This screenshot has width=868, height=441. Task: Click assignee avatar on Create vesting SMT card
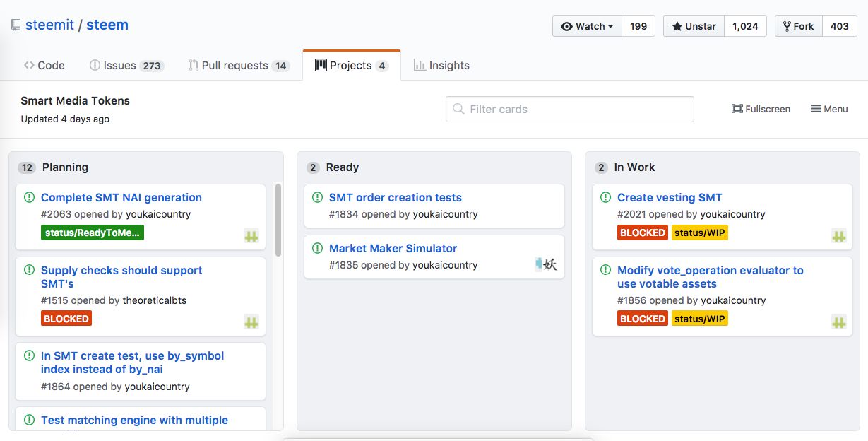pos(838,236)
